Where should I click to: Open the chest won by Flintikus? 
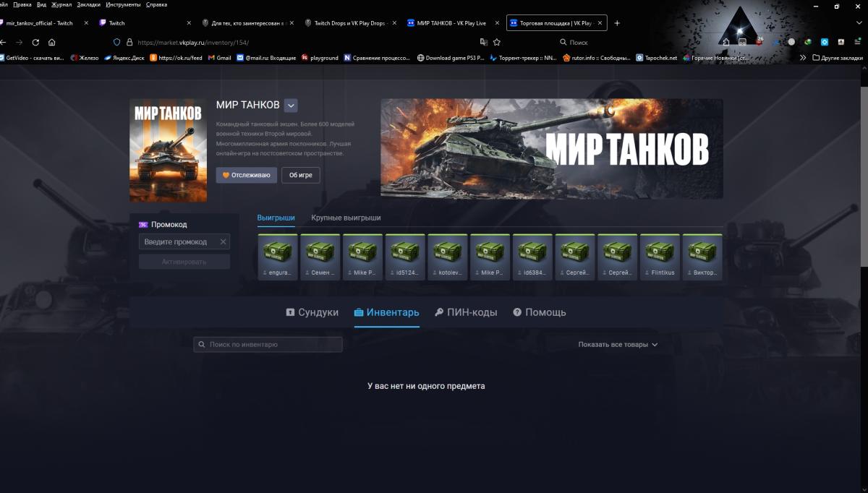(x=660, y=257)
